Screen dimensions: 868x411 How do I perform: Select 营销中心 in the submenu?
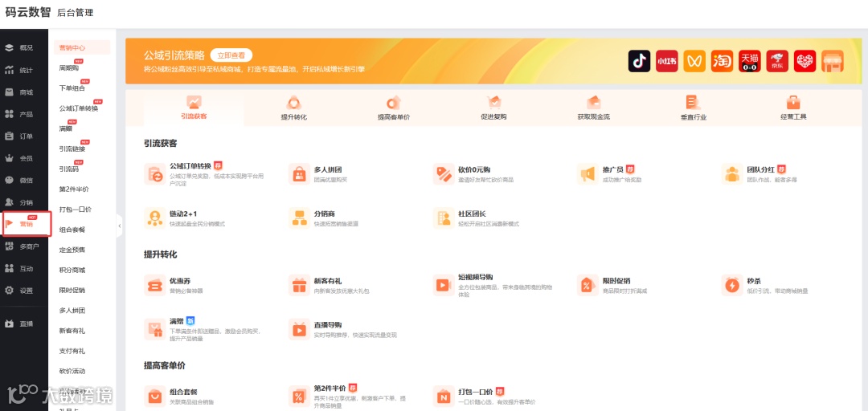coord(82,47)
